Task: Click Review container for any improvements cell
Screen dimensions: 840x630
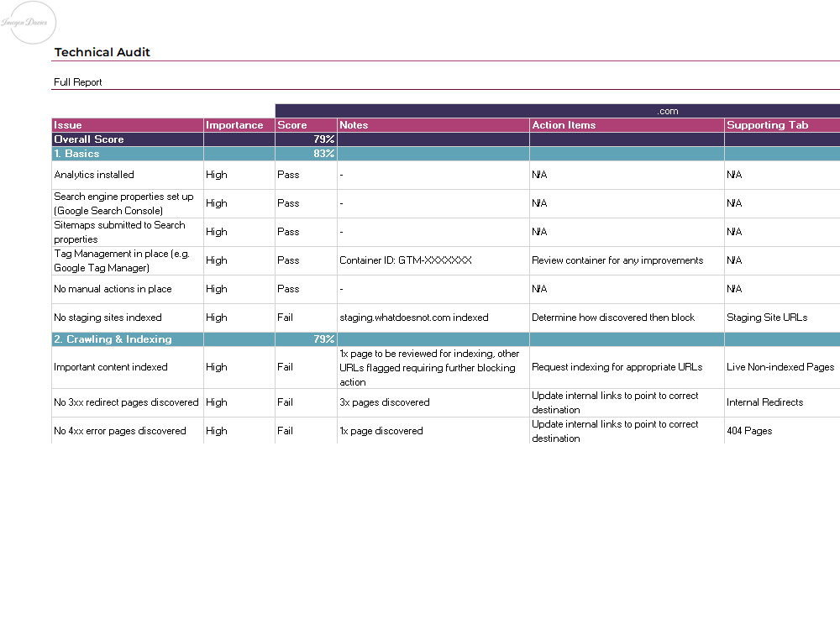Action: pos(627,260)
